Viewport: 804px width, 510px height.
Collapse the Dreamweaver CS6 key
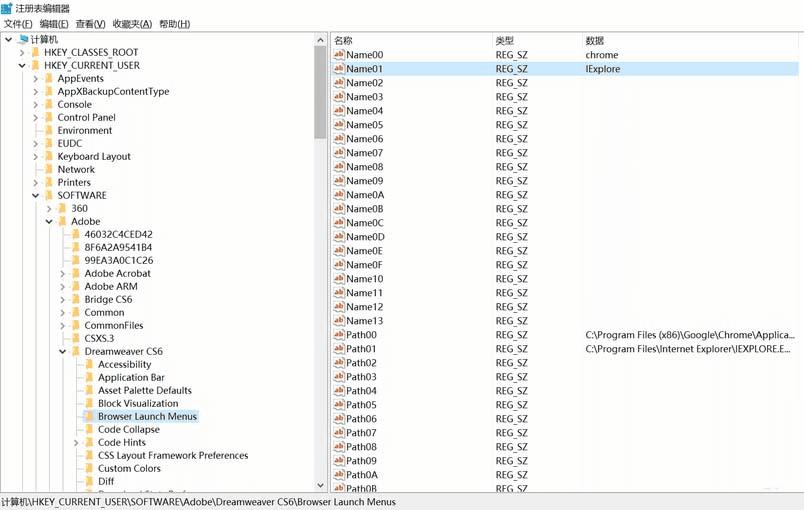[x=63, y=351]
